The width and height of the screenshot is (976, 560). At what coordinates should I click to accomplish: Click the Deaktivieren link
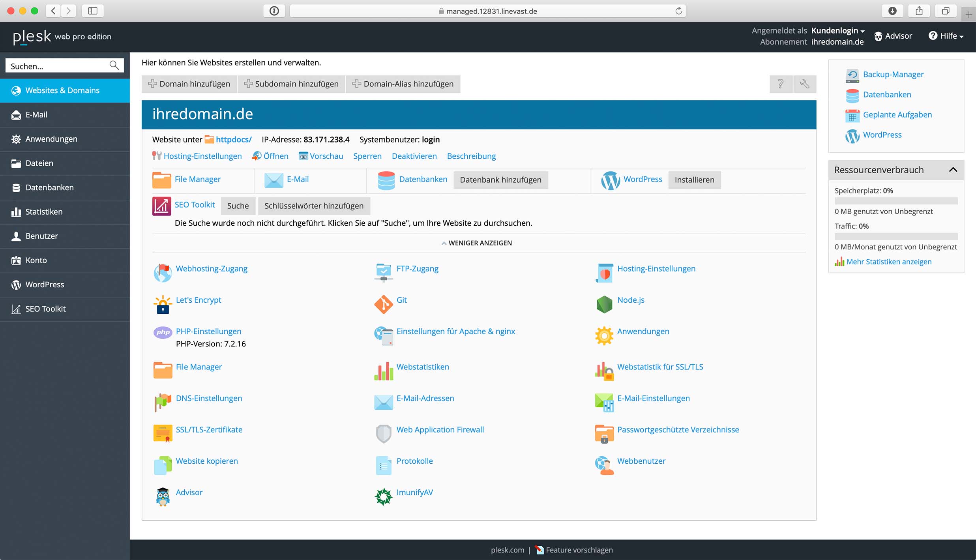tap(414, 156)
